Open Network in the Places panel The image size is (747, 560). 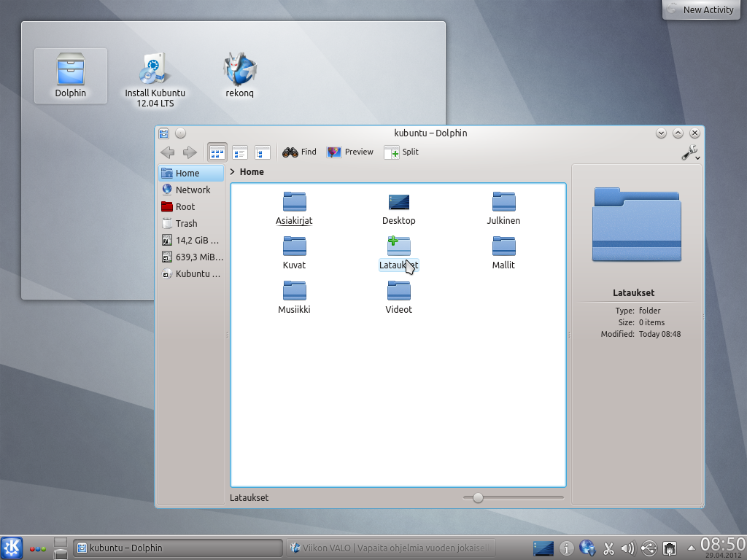click(191, 190)
